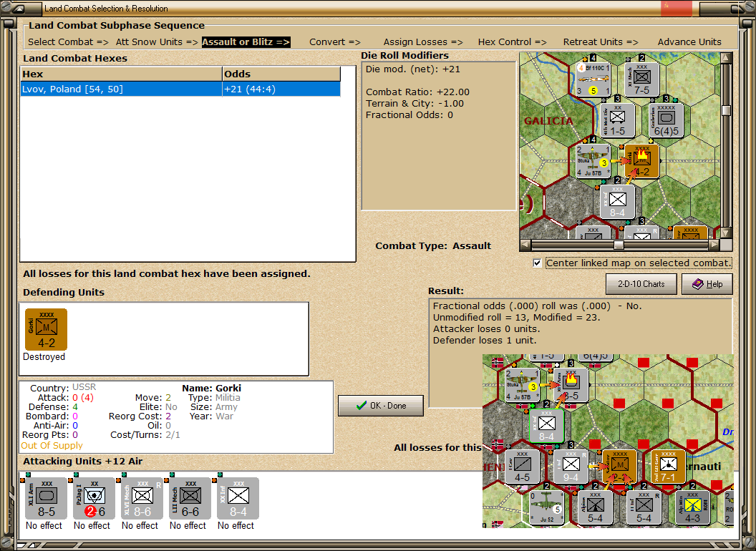
Task: Select the LII Mech 6-6 attacking unit
Action: pyautogui.click(x=190, y=499)
